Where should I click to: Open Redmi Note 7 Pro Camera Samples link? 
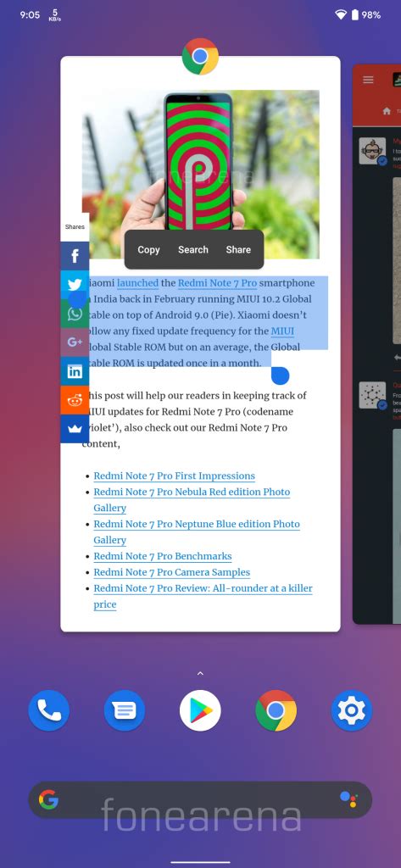click(172, 572)
